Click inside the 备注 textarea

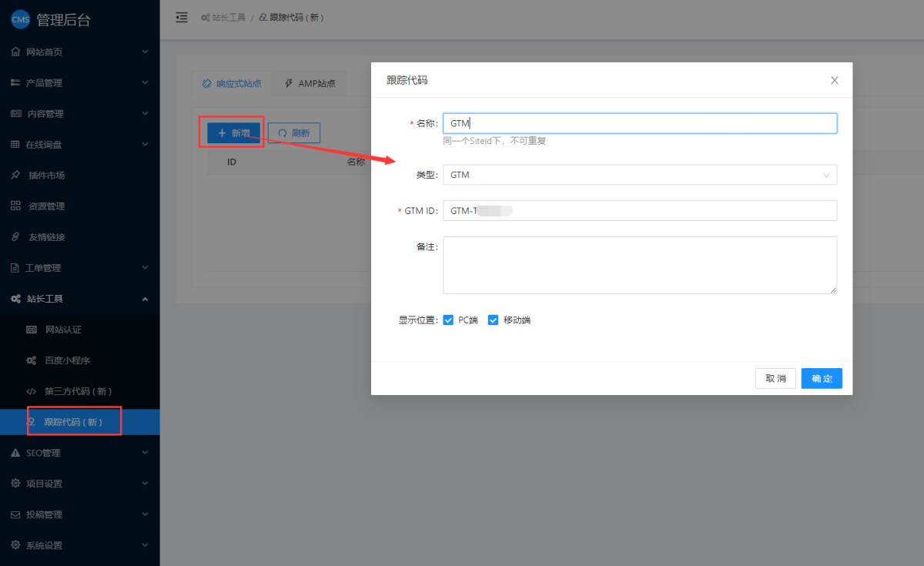coord(639,265)
